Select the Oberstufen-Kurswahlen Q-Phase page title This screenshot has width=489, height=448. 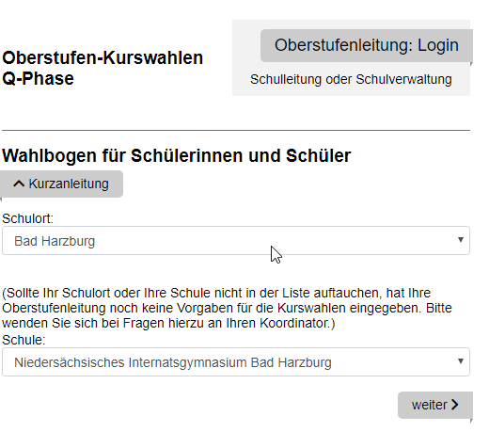click(x=103, y=68)
